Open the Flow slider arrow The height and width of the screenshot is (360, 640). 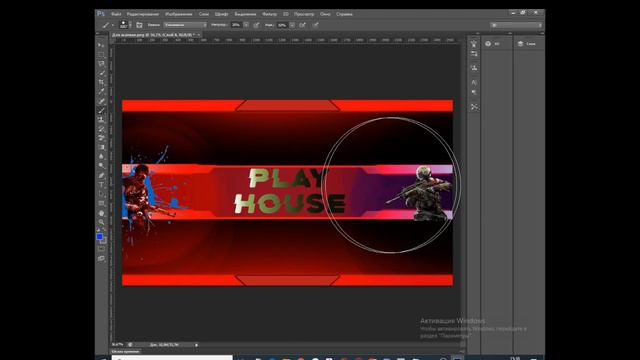[292, 25]
